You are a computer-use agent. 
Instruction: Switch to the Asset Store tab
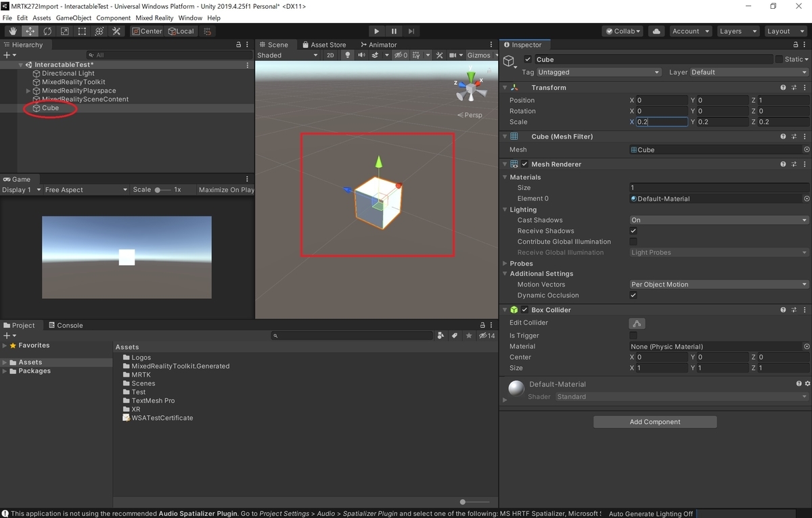pyautogui.click(x=323, y=45)
